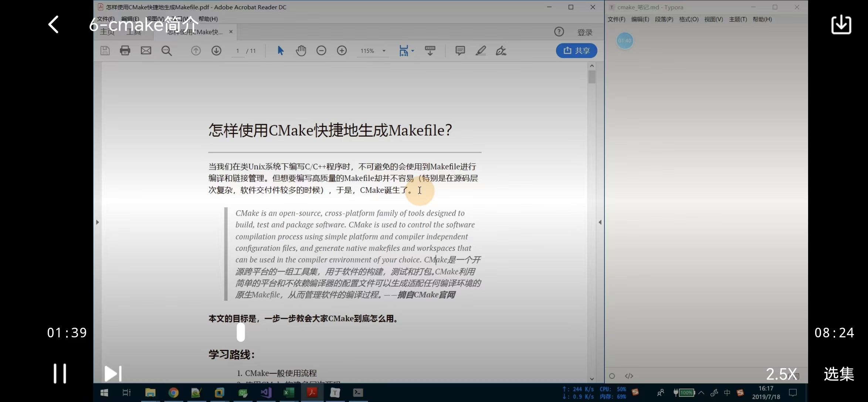The image size is (868, 402).
Task: Go to previous page arrow
Action: click(196, 51)
